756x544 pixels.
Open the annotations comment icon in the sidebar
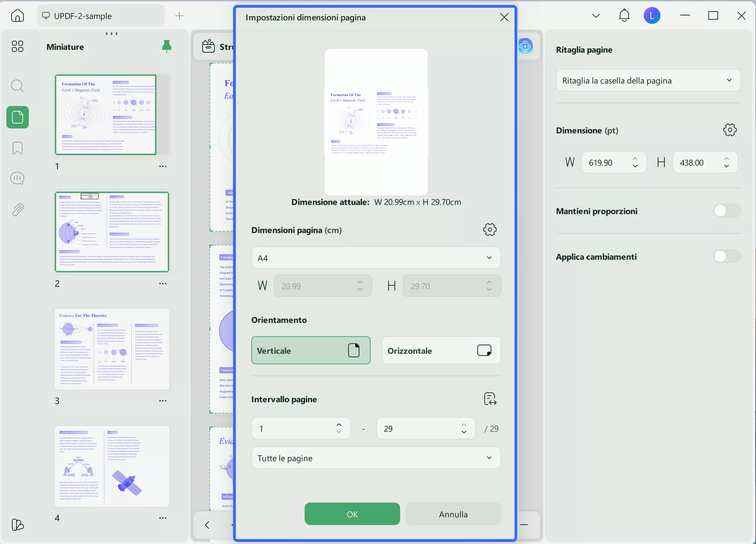click(x=17, y=178)
